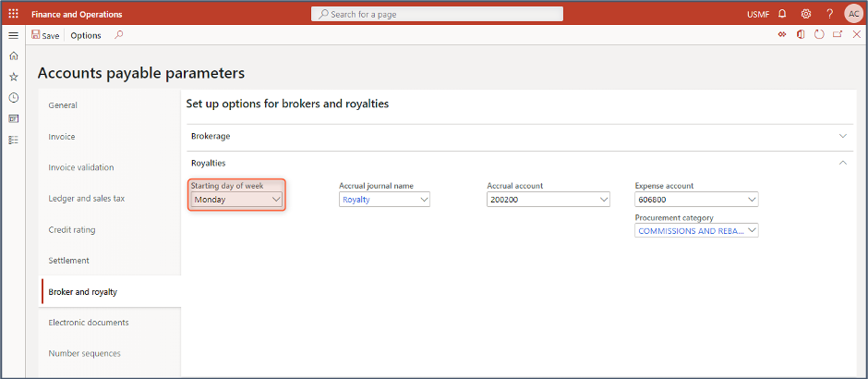Click the refresh page icon
This screenshot has width=868, height=379.
click(x=818, y=35)
